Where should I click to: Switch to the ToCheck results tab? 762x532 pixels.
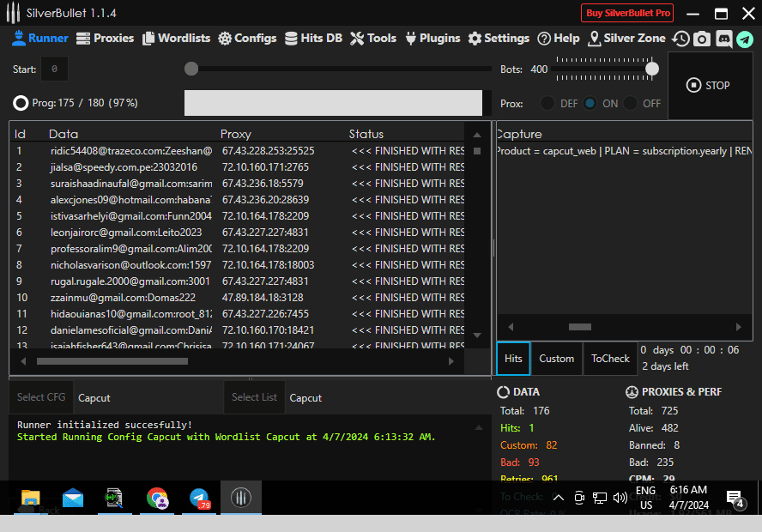click(610, 359)
